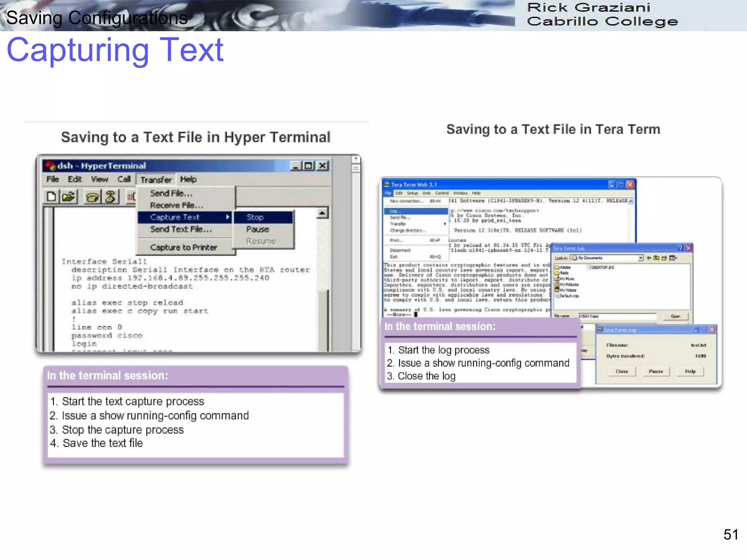Choose Send Text File... from Transfer menu
The height and width of the screenshot is (560, 747).
pyautogui.click(x=185, y=230)
